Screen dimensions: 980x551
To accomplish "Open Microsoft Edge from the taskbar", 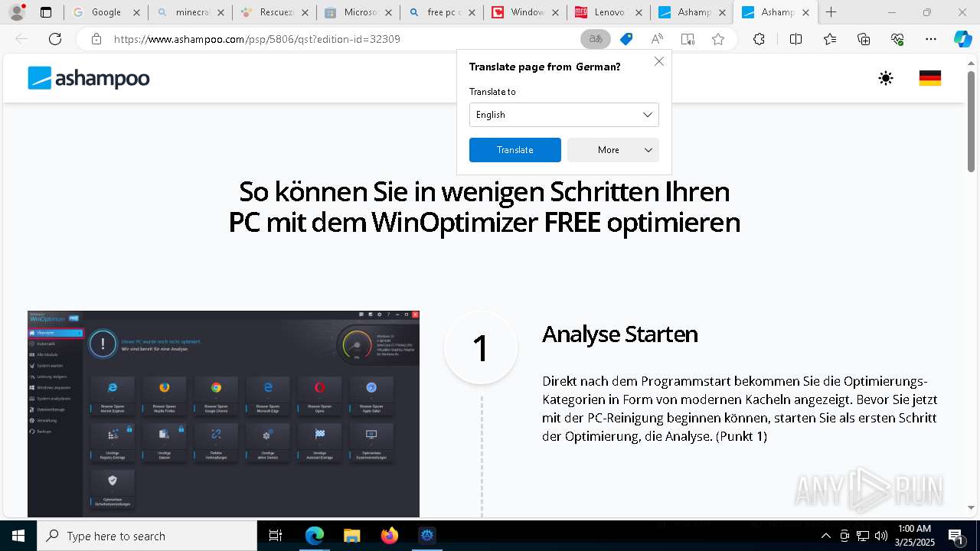I will (315, 536).
